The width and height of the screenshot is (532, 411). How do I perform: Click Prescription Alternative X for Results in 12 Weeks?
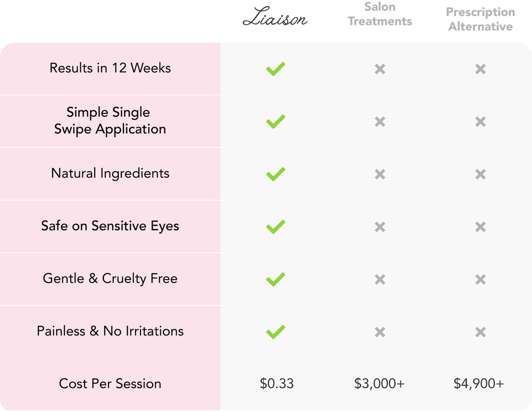point(480,69)
